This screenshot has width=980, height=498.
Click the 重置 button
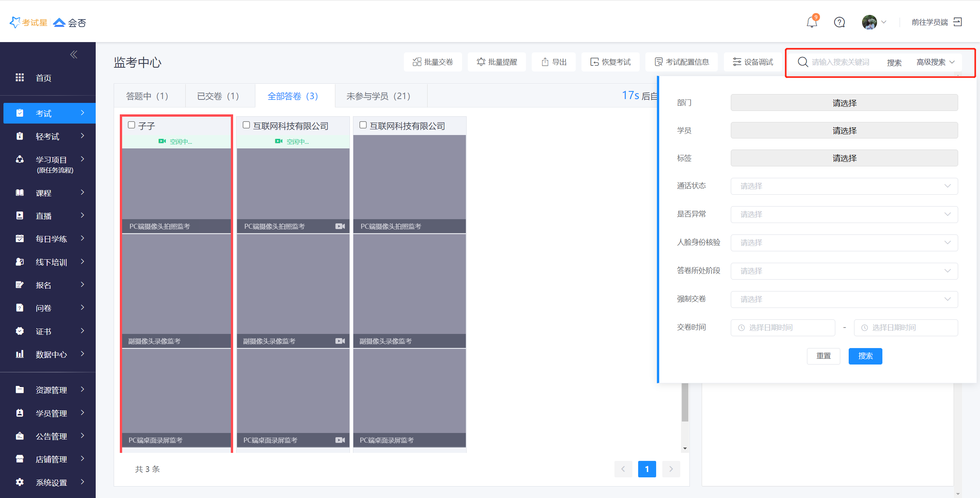coord(823,356)
